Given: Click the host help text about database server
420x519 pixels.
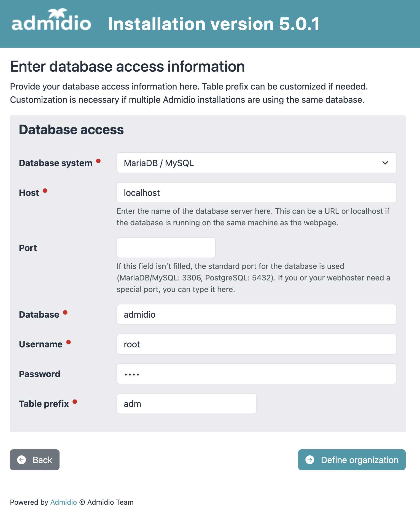Looking at the screenshot, I should point(253,217).
